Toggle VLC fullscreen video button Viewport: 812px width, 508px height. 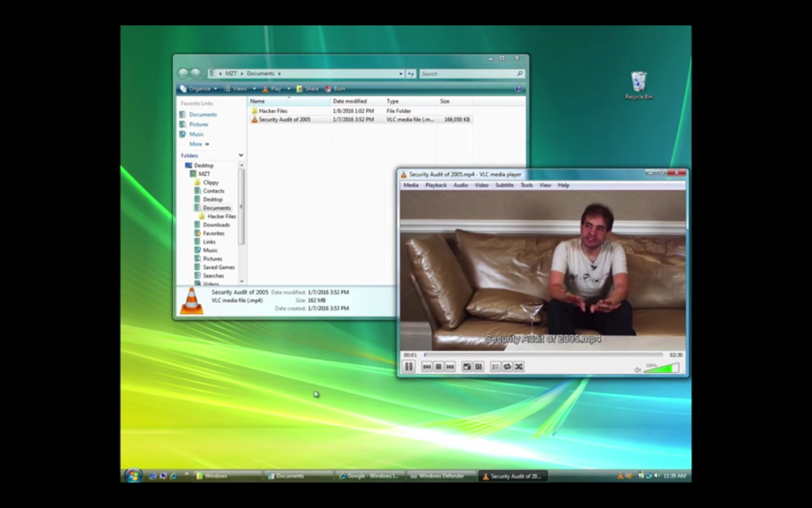point(467,367)
